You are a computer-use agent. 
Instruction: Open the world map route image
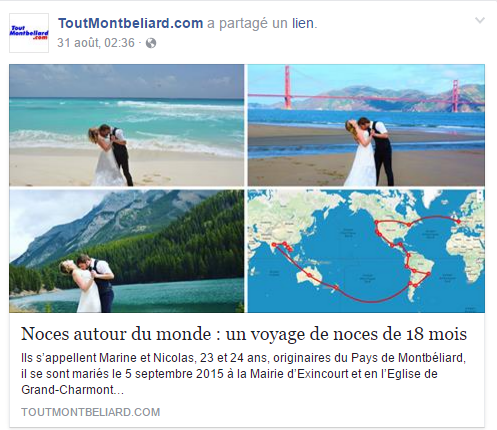click(366, 251)
